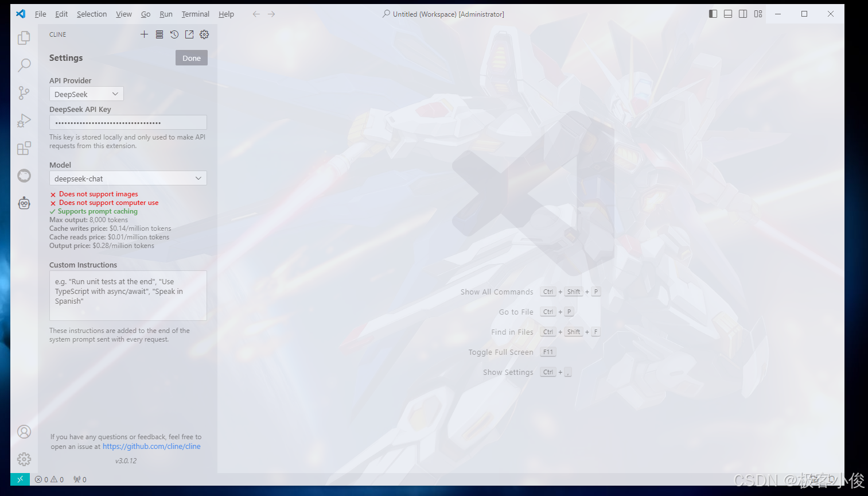The image size is (868, 496).
Task: Open the Selection menu
Action: 91,14
